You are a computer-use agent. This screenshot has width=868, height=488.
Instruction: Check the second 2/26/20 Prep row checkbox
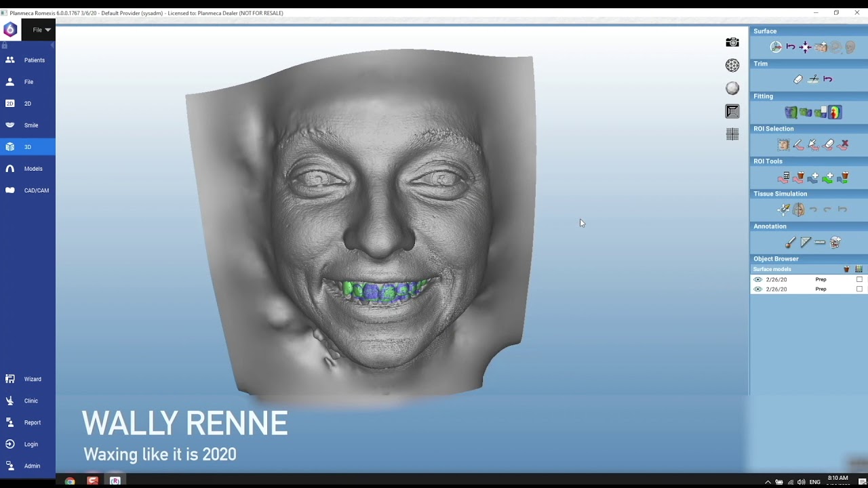tap(859, 289)
